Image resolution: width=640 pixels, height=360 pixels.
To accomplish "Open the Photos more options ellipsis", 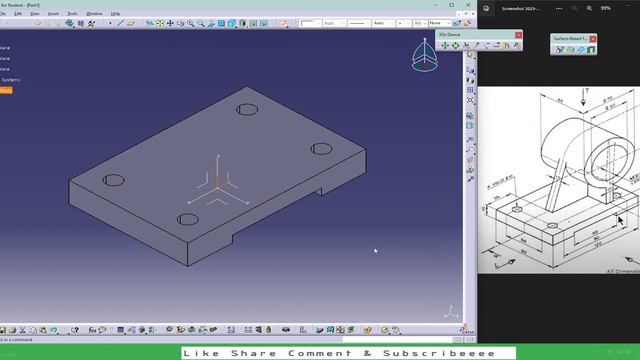I will [559, 8].
